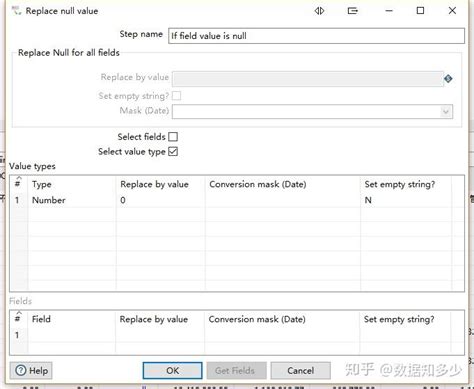Click the Help question mark icon
The width and height of the screenshot is (474, 389).
point(21,370)
